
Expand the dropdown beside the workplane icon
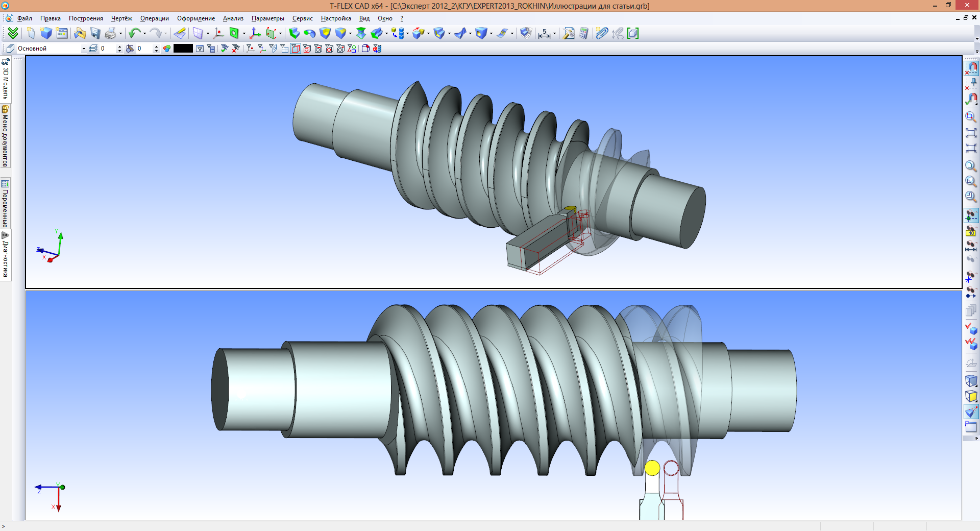click(207, 34)
